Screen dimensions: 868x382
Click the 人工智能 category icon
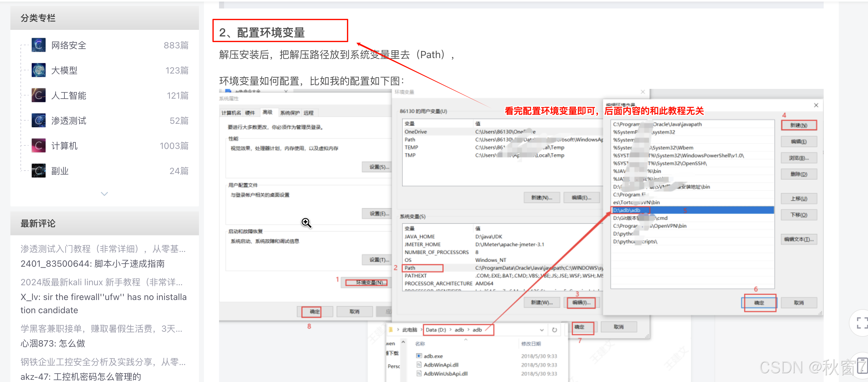38,95
